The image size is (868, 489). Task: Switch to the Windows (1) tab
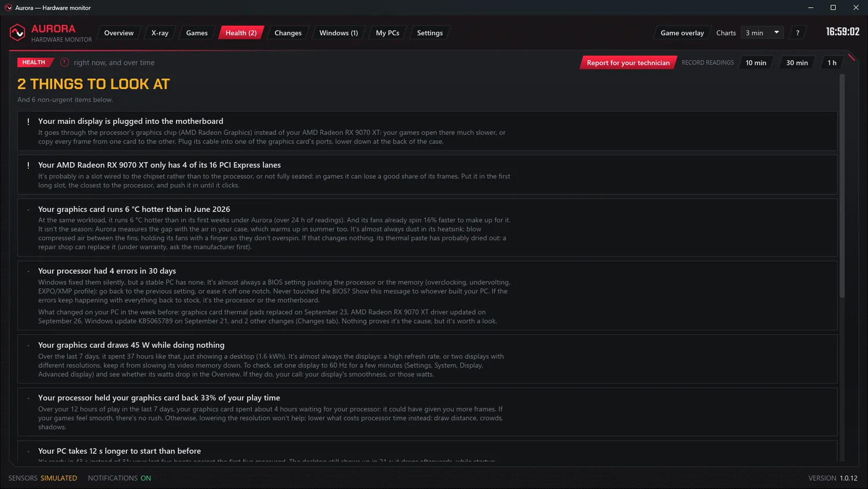tap(339, 33)
